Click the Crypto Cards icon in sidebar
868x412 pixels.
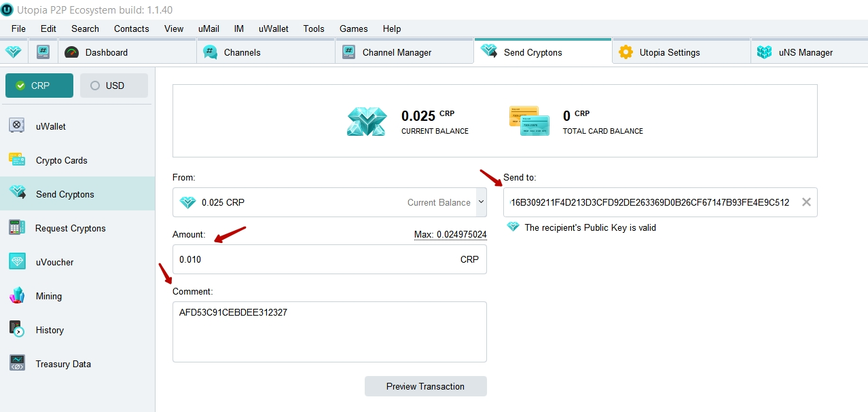[x=17, y=160]
